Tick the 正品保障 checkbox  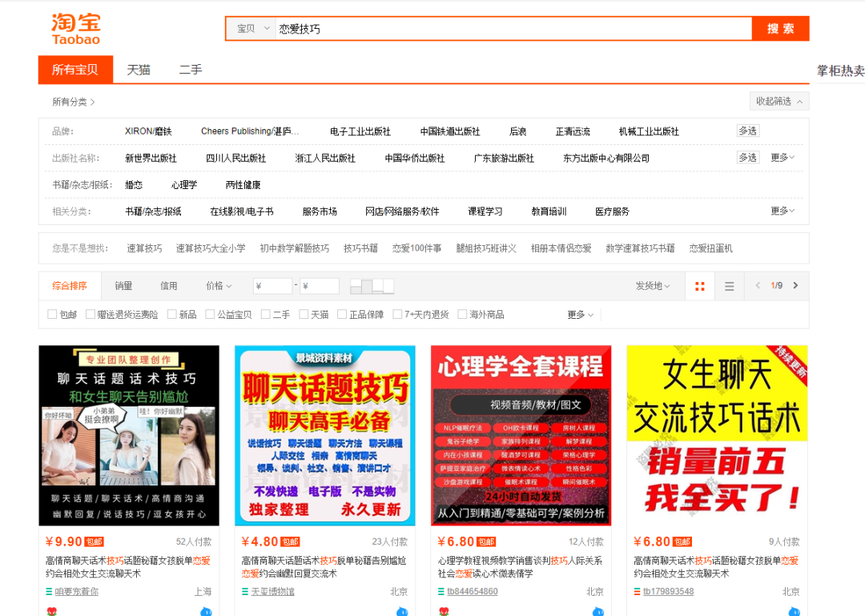pyautogui.click(x=342, y=315)
